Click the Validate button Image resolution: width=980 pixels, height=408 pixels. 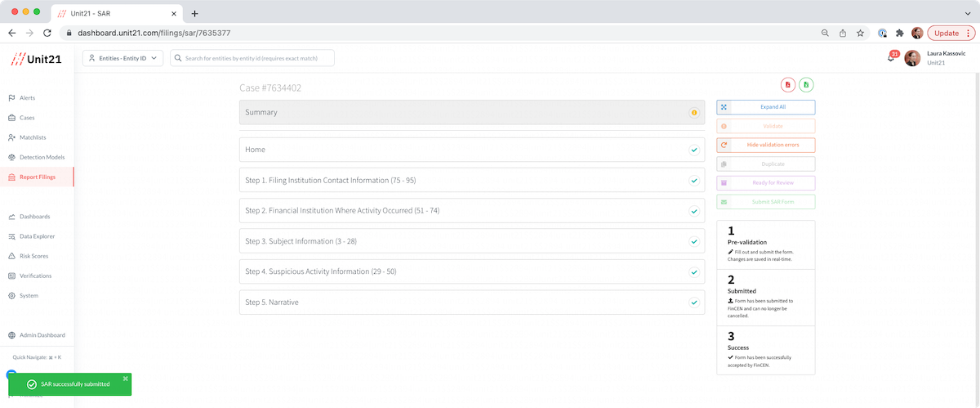(765, 126)
